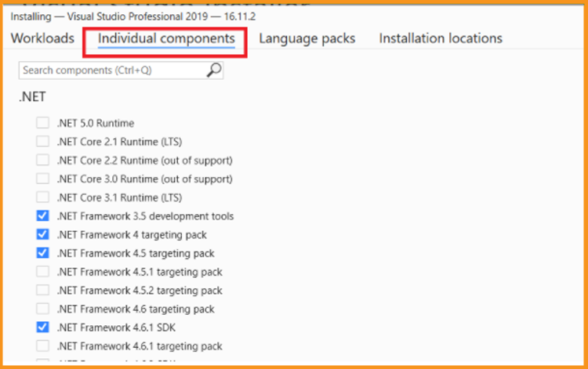Screen dimensions: 588x369
Task: Enable .NET Core 2.1 Runtime (LTS)
Action: click(42, 141)
